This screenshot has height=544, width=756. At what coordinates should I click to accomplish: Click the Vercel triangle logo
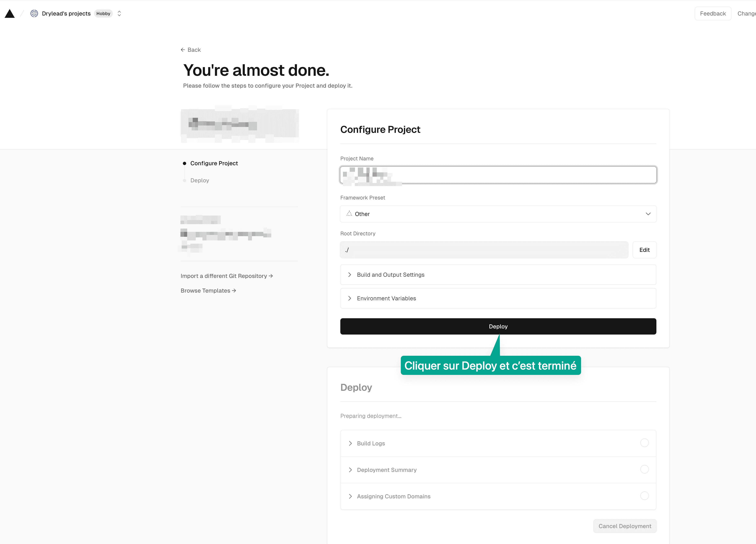(10, 14)
